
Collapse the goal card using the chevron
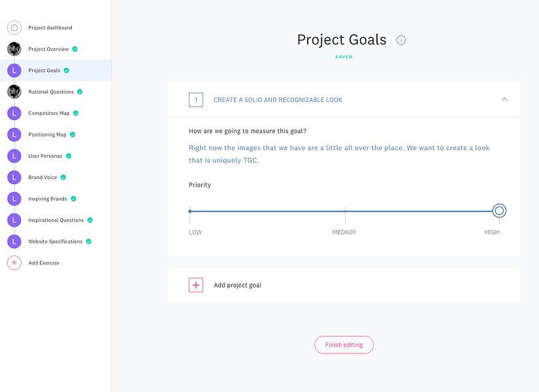coord(504,100)
